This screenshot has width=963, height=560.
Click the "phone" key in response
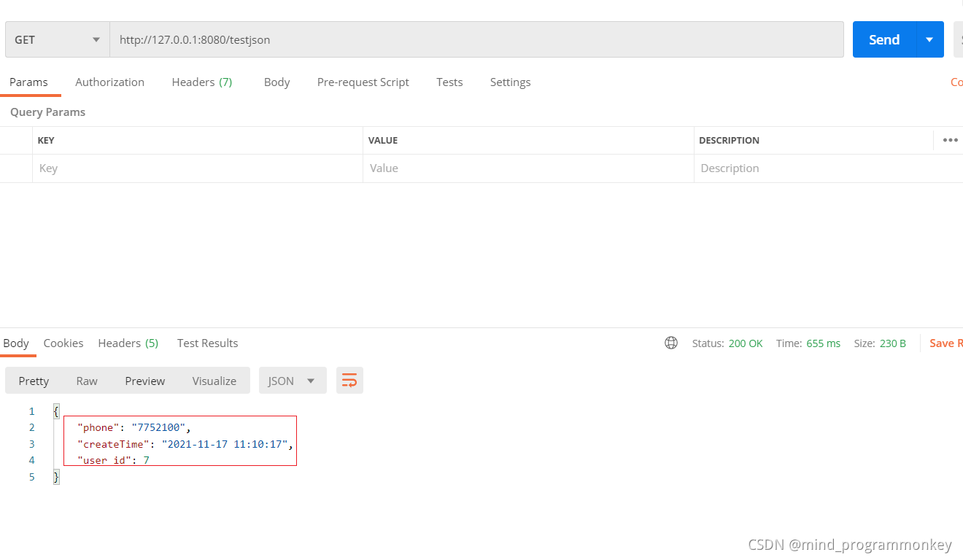(98, 428)
